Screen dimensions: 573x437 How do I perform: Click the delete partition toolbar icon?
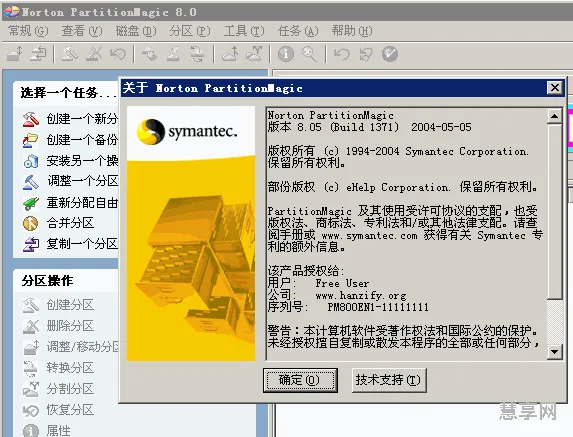click(x=94, y=54)
